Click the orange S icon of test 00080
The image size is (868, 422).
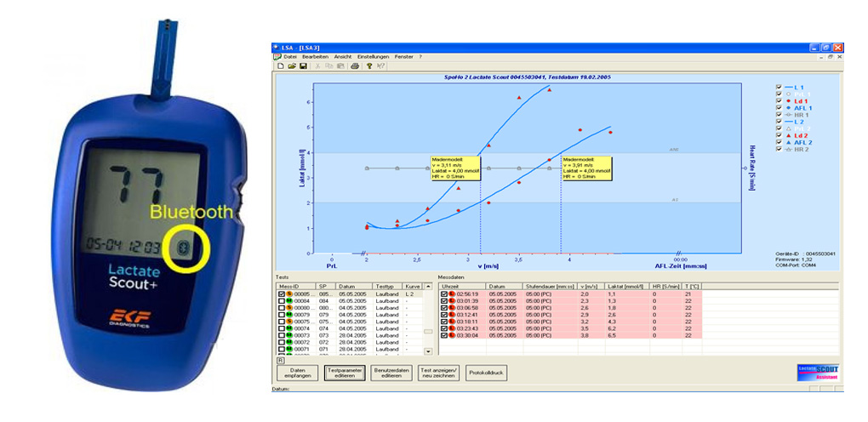289,308
